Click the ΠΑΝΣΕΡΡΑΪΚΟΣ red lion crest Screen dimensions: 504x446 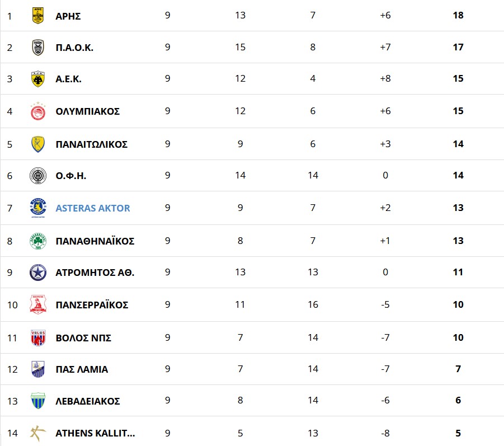click(x=38, y=304)
